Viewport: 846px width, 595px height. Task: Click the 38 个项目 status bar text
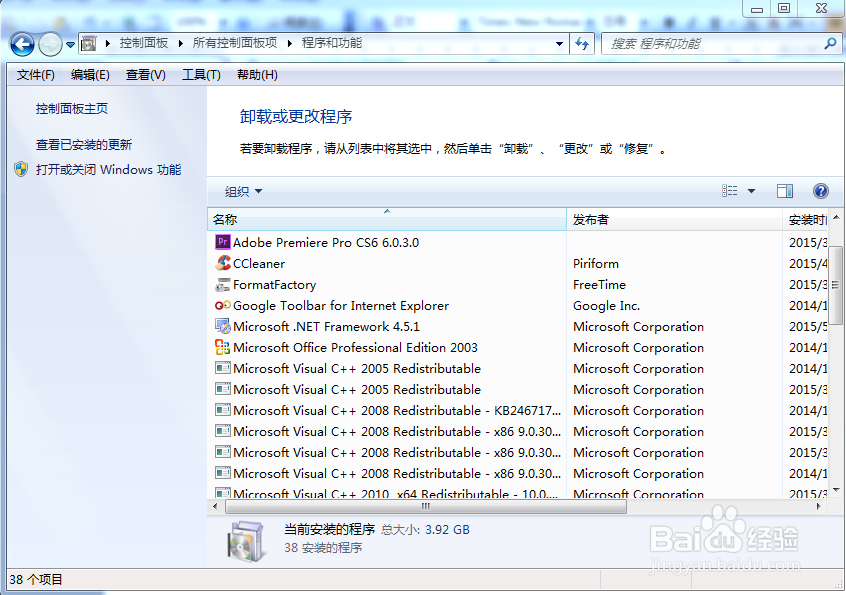coord(36,580)
